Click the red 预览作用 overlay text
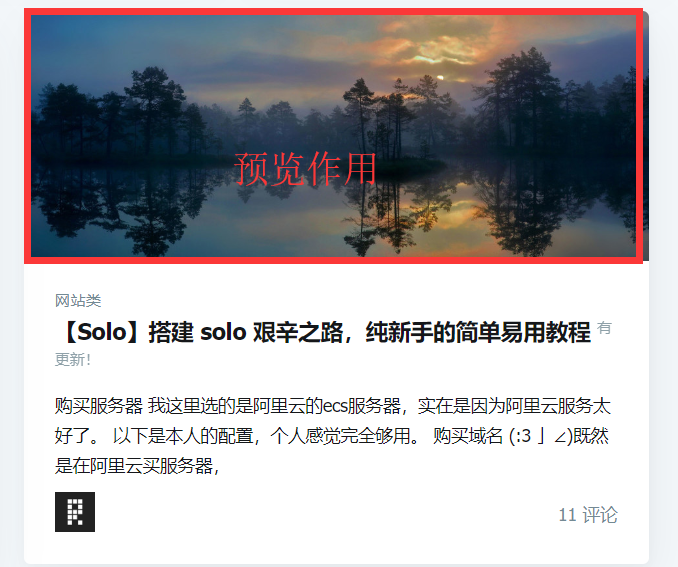Viewport: 678px width, 567px height. 305,169
